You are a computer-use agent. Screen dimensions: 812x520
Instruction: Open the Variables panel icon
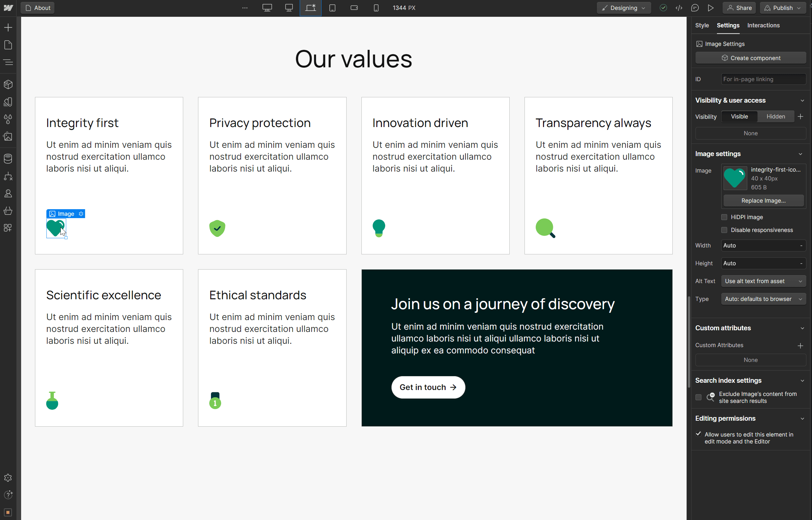[8, 102]
